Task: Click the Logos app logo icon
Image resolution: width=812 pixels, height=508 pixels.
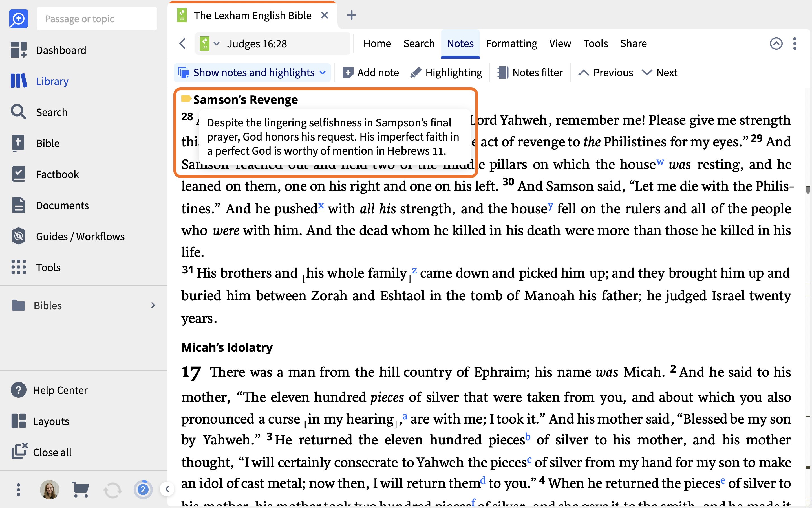Action: click(18, 19)
